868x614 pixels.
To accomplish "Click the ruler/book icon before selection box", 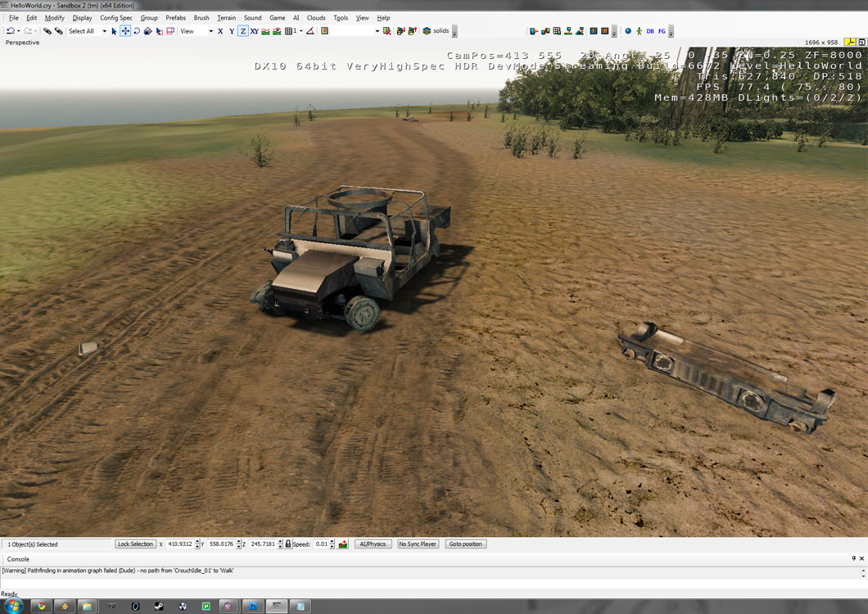I will pos(325,31).
